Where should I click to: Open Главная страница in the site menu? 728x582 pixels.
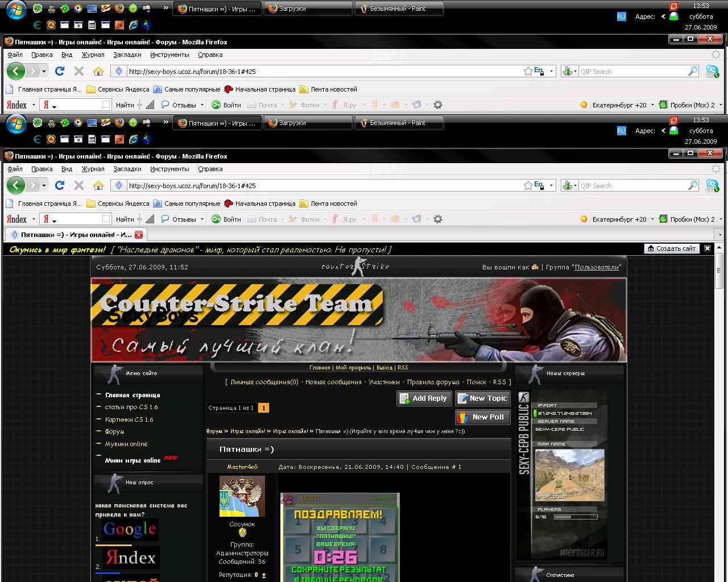pyautogui.click(x=133, y=395)
